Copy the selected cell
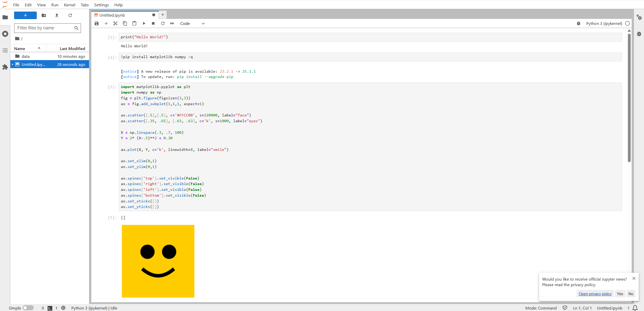The width and height of the screenshot is (644, 311). click(x=125, y=23)
